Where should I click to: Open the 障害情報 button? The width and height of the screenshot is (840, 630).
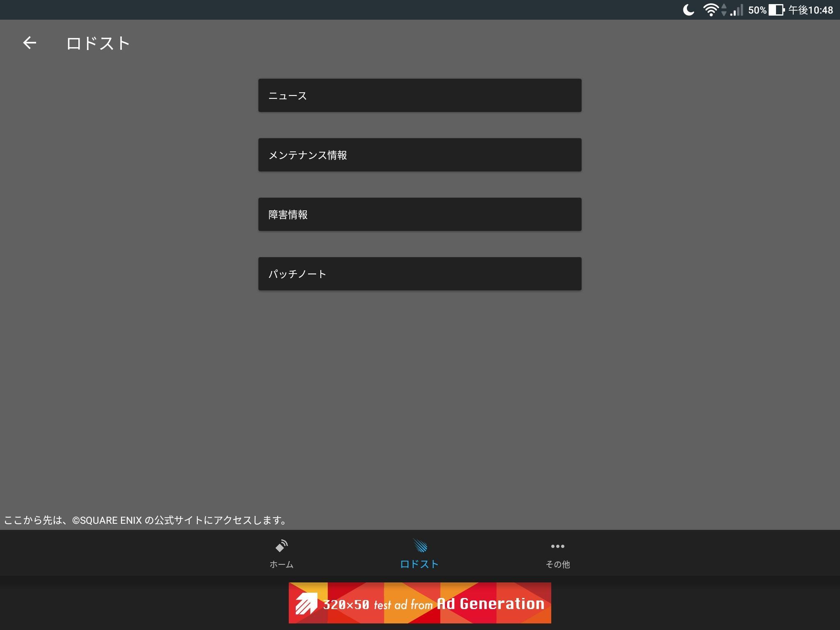[420, 214]
